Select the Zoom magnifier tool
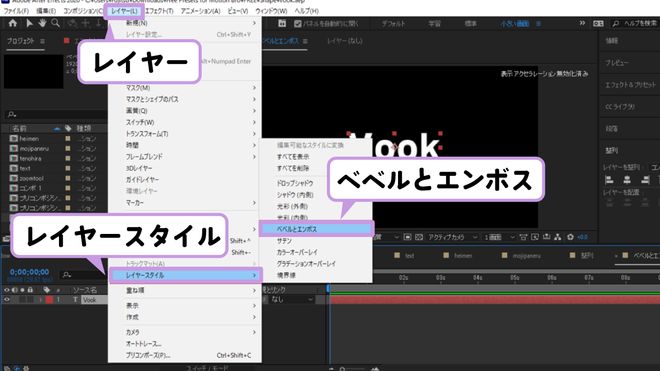 point(55,24)
